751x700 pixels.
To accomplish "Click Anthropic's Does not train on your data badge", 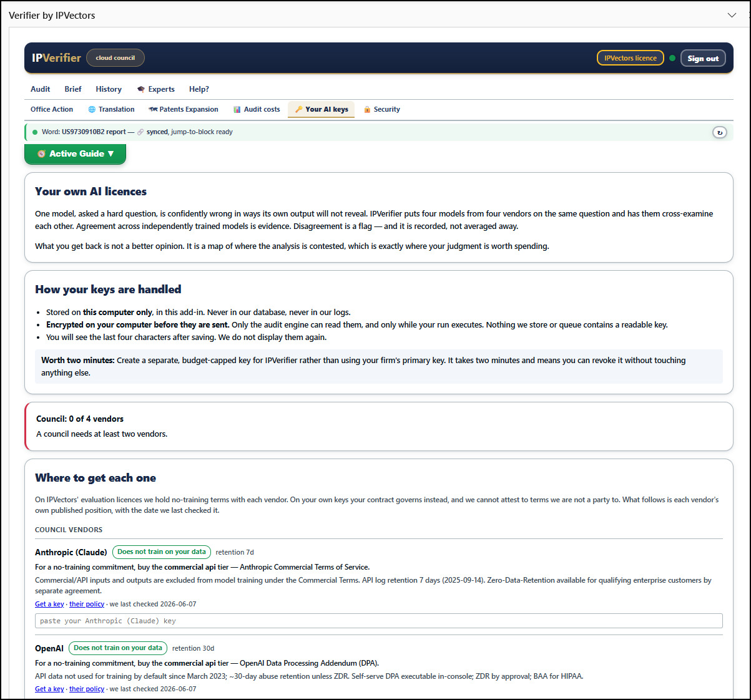I will (162, 552).
